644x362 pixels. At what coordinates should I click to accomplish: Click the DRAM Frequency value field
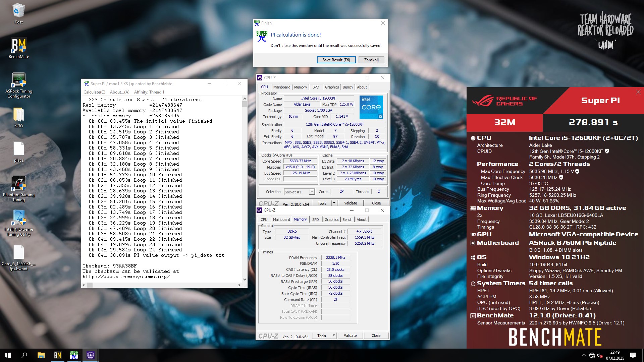335,258
